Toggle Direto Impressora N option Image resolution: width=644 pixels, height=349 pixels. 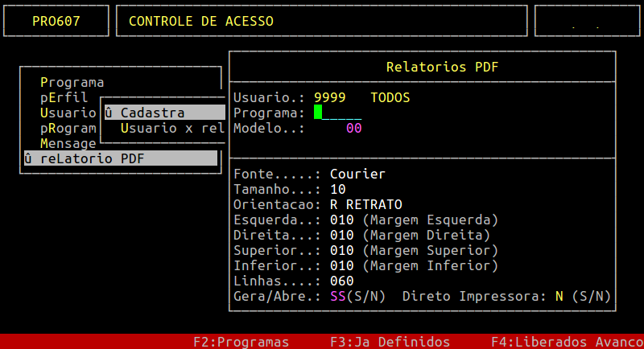click(x=559, y=296)
